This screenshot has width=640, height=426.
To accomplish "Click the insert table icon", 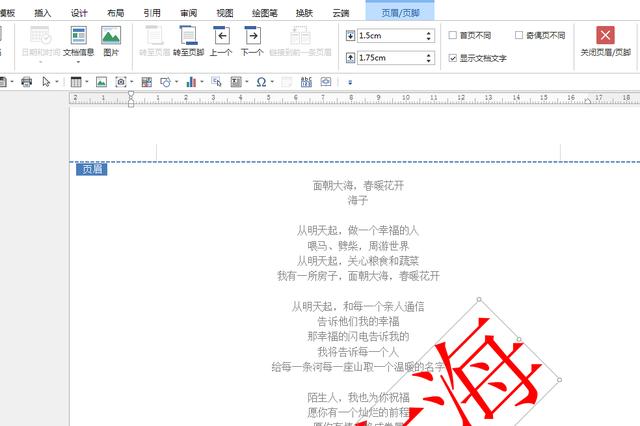I will (76, 82).
